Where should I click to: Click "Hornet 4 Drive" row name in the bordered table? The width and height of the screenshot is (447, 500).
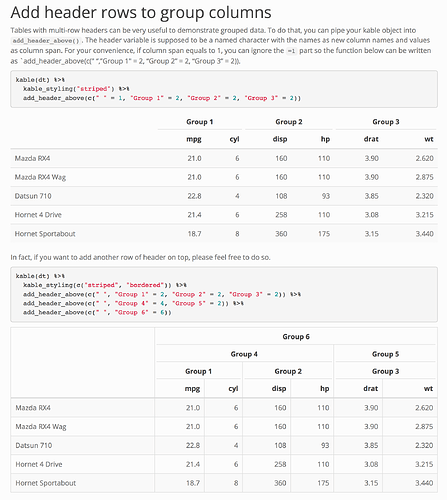point(39,464)
